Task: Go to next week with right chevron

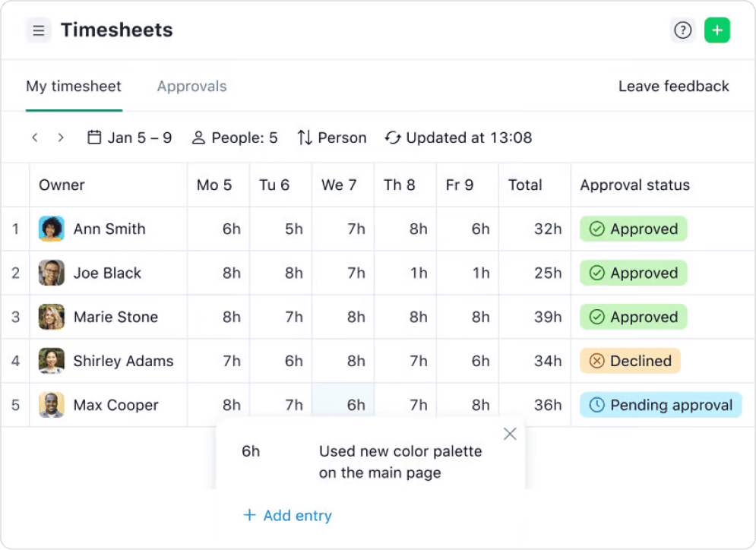Action: [x=61, y=137]
